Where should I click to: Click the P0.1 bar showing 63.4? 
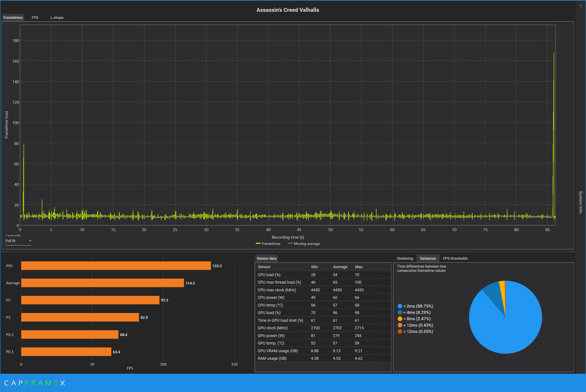click(66, 352)
